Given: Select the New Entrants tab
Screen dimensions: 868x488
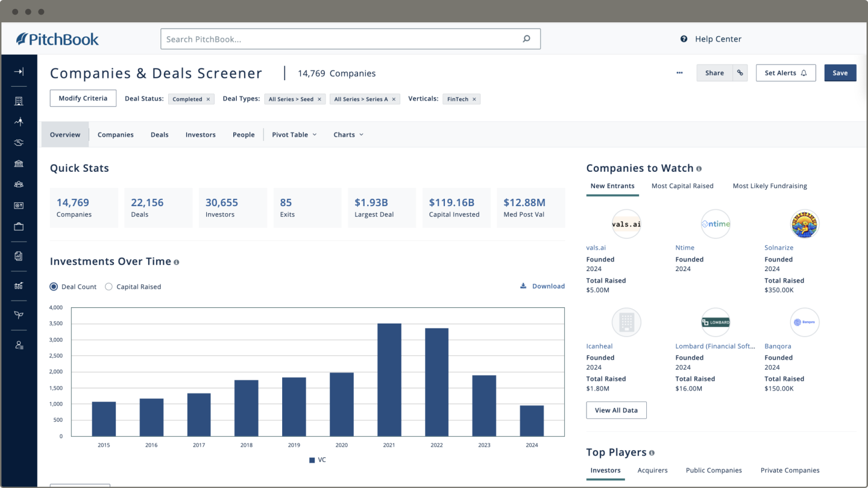Looking at the screenshot, I should 612,186.
